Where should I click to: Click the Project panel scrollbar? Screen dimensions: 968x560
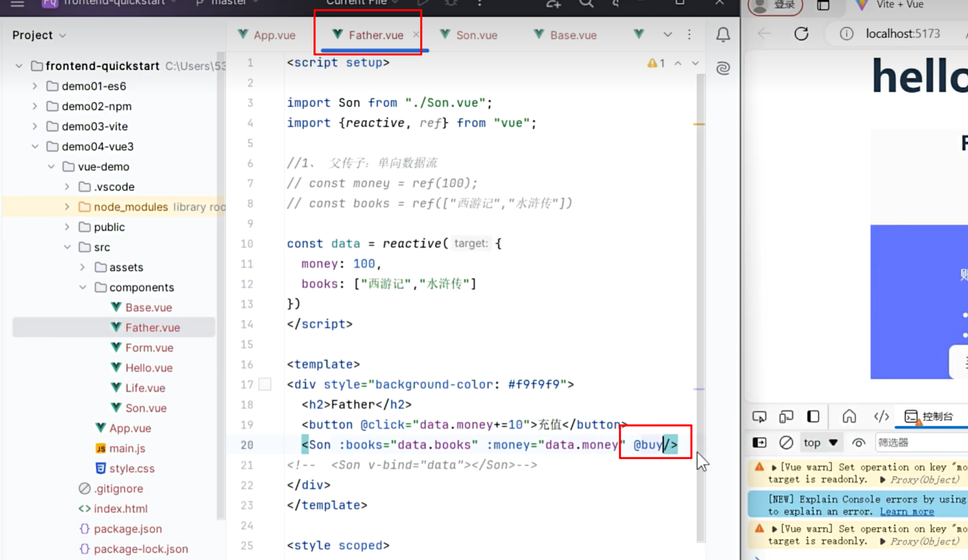click(221, 286)
